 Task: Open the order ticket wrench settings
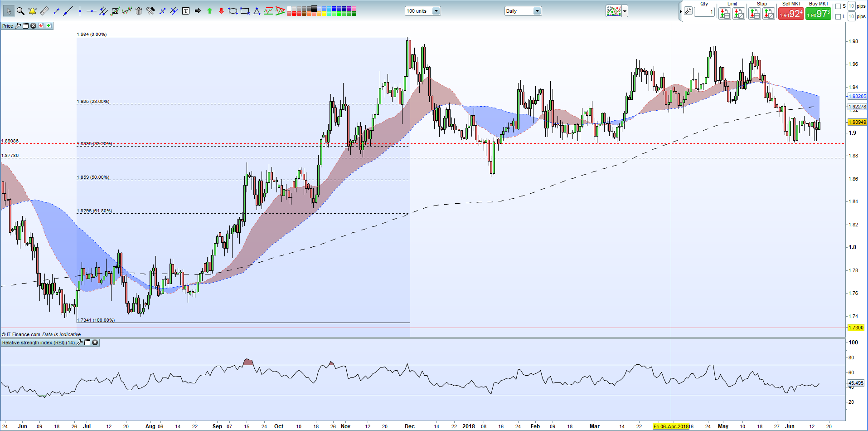click(x=688, y=11)
